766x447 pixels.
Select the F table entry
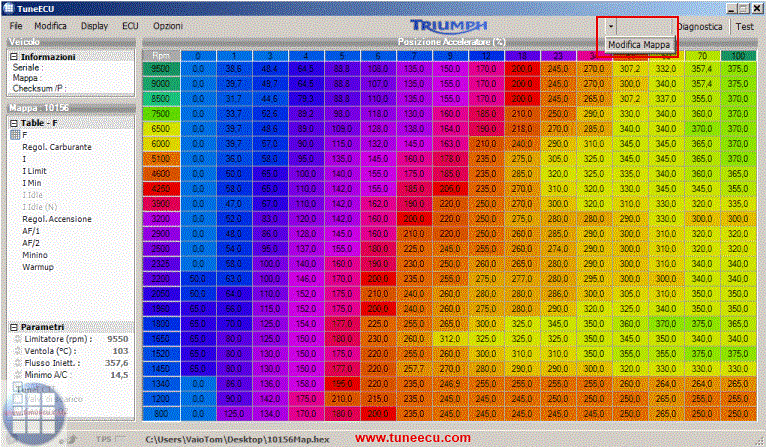coord(24,135)
